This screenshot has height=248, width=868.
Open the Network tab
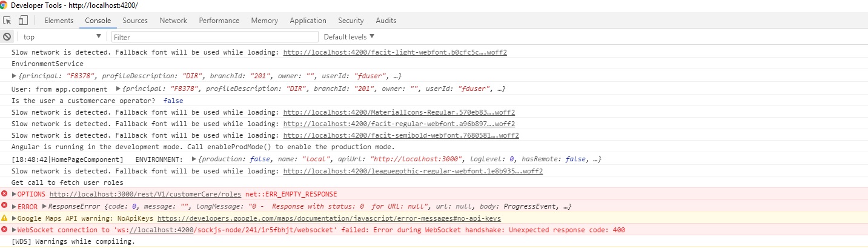coord(173,21)
